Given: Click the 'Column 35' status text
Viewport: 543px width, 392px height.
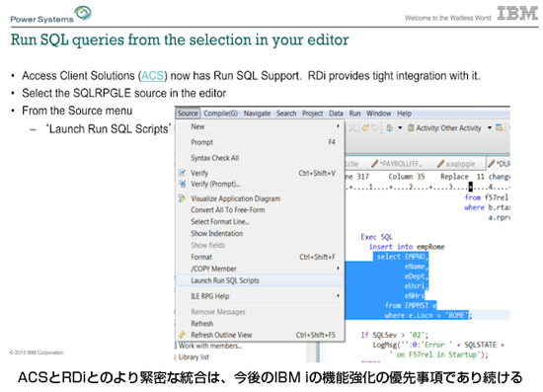Looking at the screenshot, I should (x=406, y=177).
